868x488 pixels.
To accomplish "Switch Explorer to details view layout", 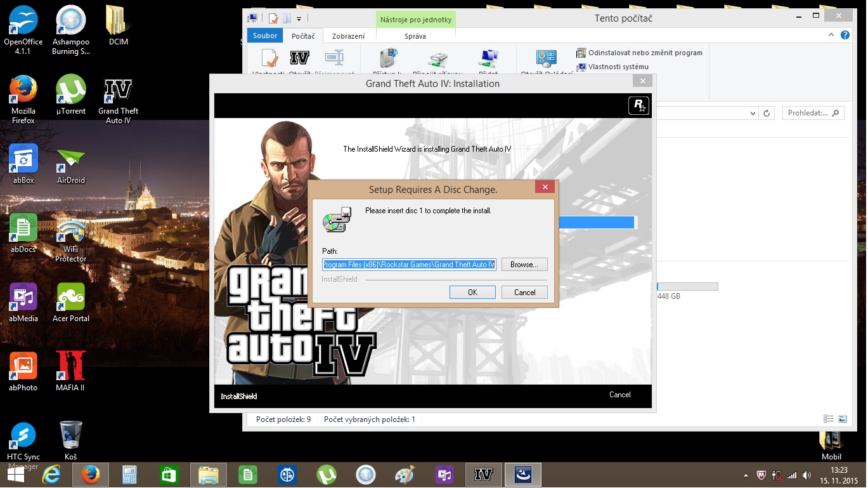I will pos(828,419).
